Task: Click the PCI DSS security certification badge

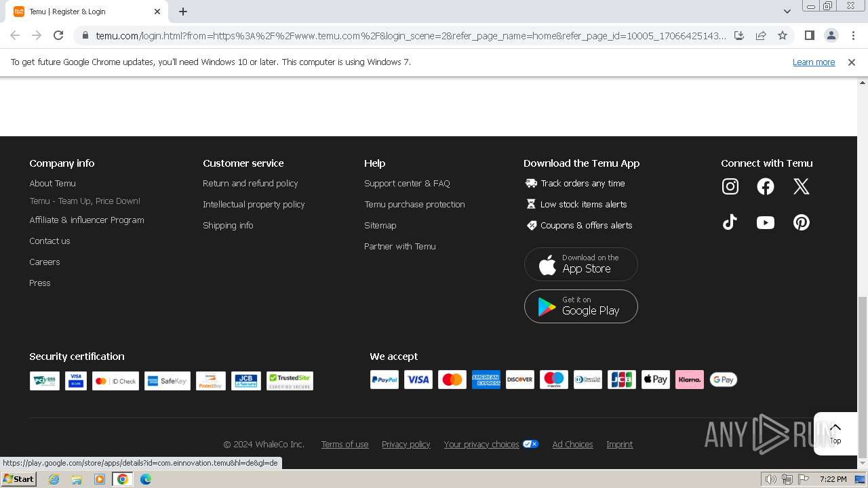Action: coord(45,381)
